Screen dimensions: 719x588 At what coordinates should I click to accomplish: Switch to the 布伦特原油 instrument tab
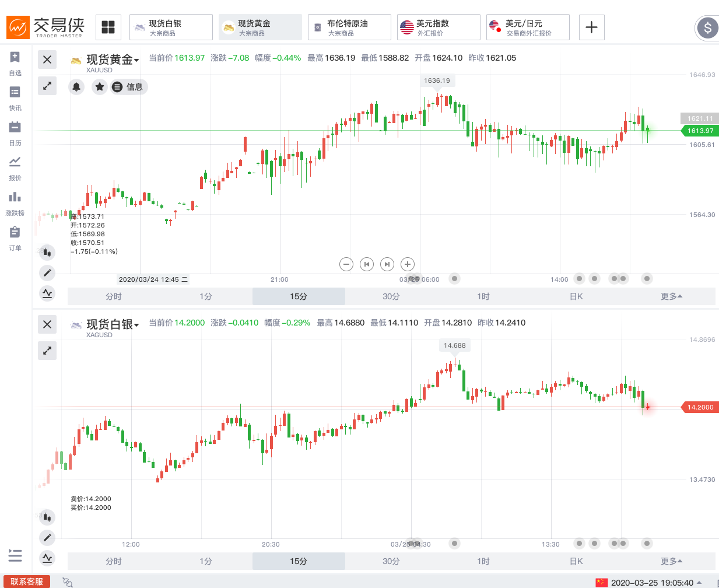pos(349,27)
